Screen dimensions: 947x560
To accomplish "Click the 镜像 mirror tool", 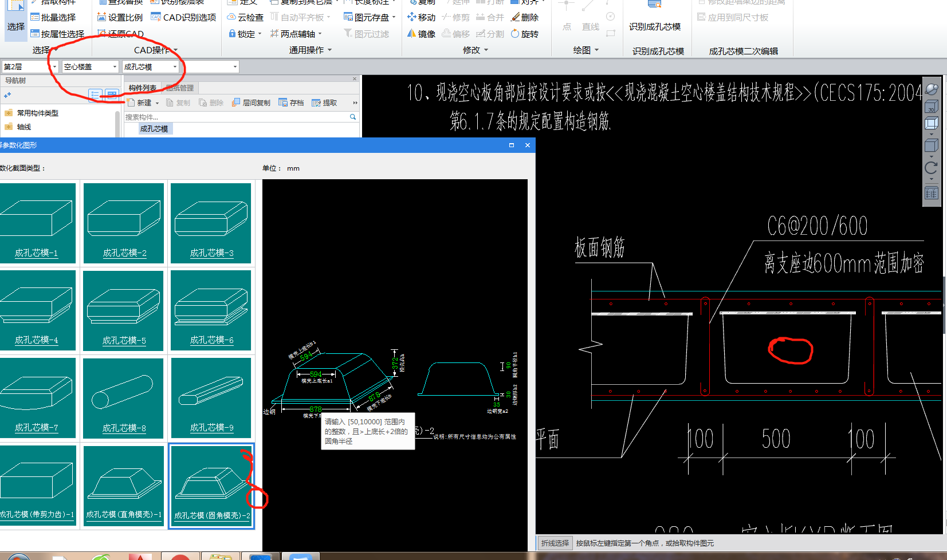I will (421, 34).
